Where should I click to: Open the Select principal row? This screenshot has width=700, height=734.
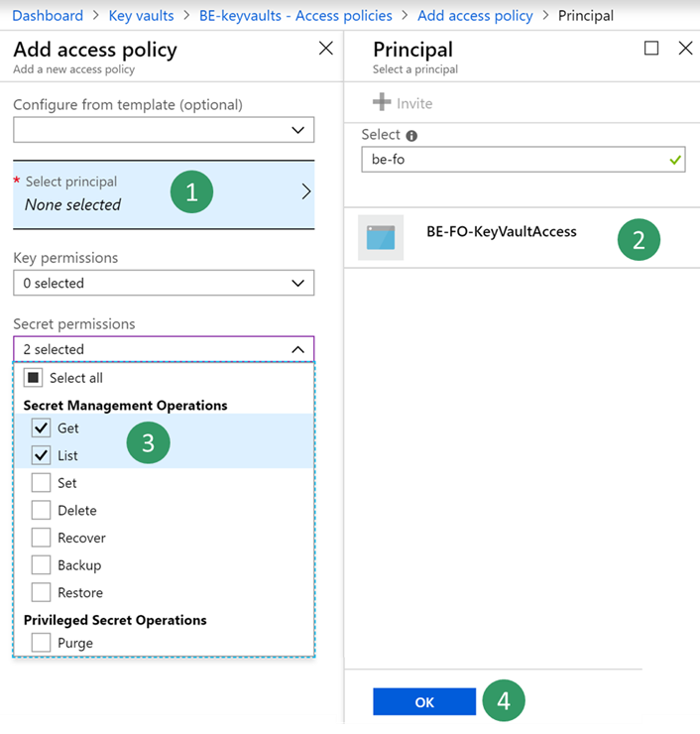point(164,194)
